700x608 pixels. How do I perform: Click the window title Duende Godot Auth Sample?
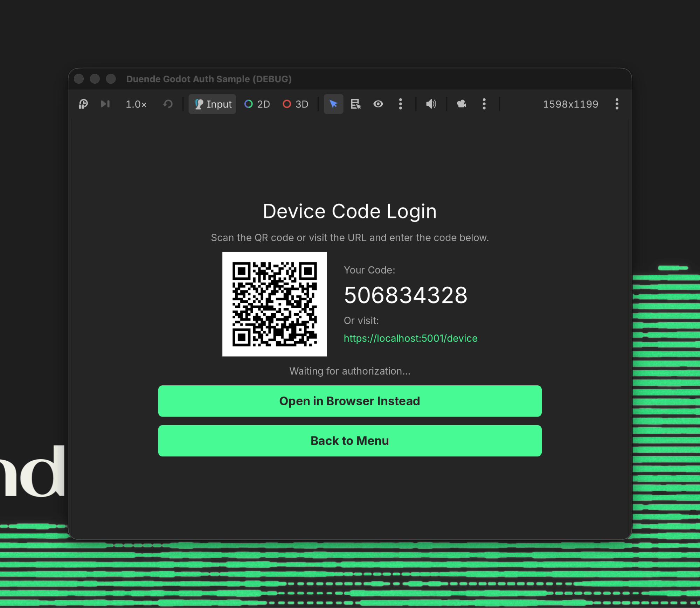point(209,79)
